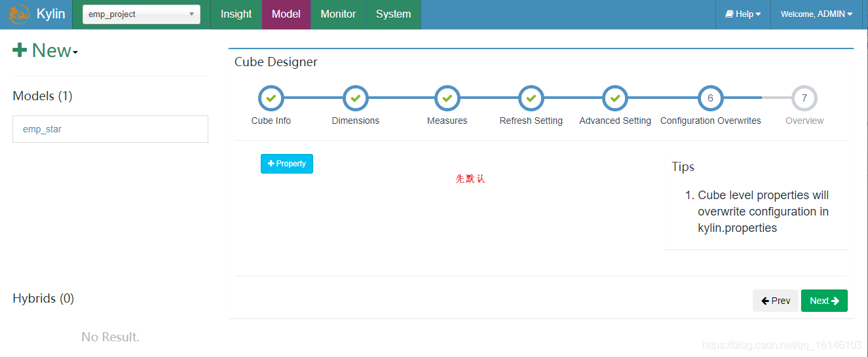Jump to the Measures step circle
The width and height of the screenshot is (868, 357).
tap(447, 98)
